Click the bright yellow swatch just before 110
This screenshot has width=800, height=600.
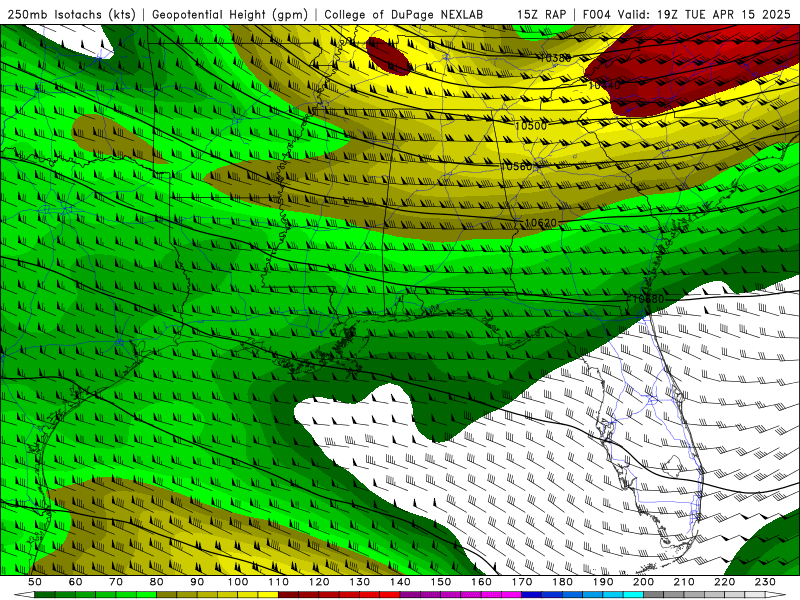(x=268, y=595)
